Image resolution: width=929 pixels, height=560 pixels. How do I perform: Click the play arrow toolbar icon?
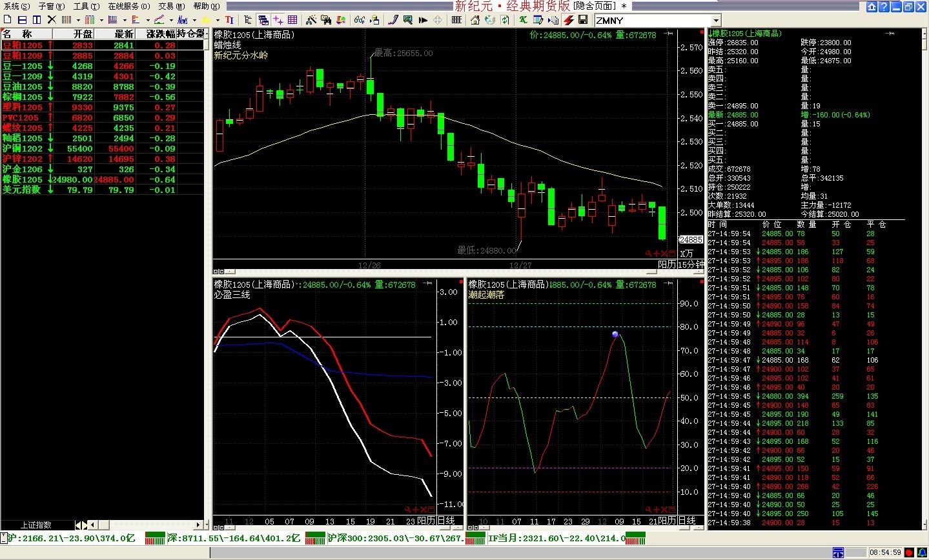pyautogui.click(x=423, y=20)
